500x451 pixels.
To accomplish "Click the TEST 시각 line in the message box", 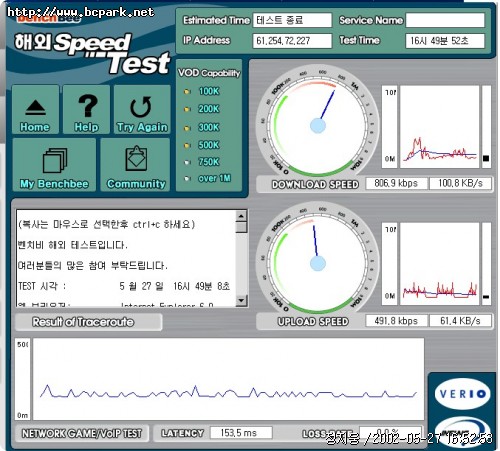I will (x=124, y=286).
